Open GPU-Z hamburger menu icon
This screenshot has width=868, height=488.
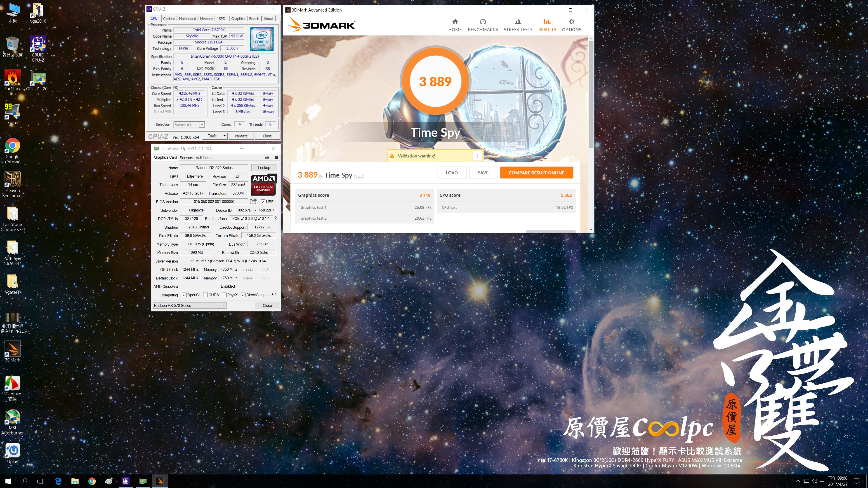coord(276,158)
